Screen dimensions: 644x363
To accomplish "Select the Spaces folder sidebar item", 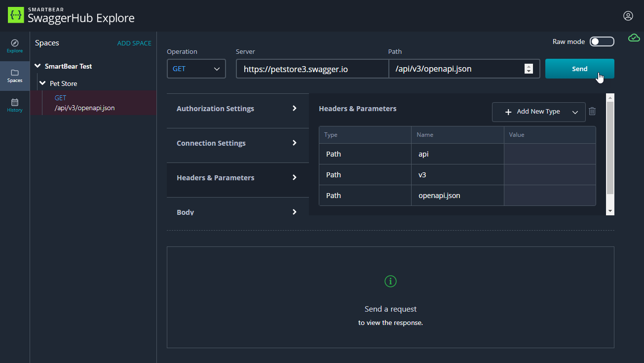I will pyautogui.click(x=15, y=76).
